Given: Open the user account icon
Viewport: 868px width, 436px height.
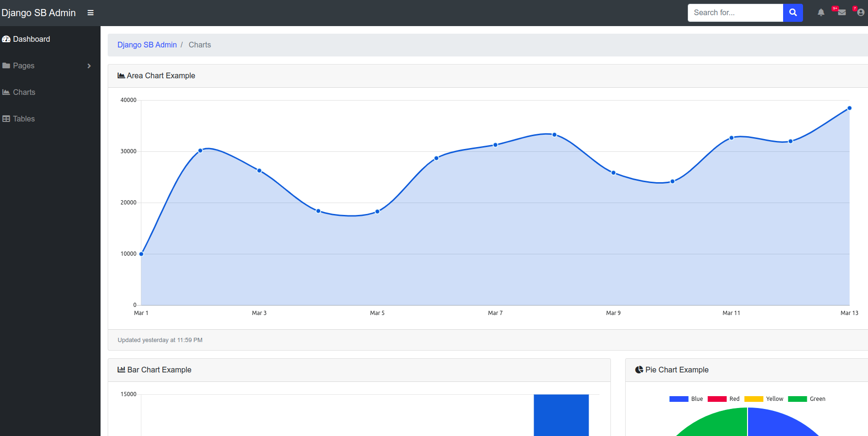Looking at the screenshot, I should (860, 12).
